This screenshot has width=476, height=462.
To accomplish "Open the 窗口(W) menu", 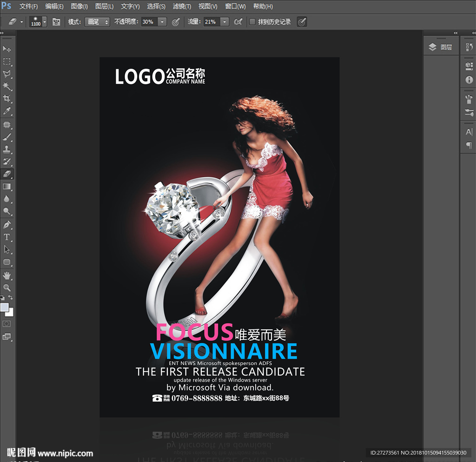I will click(235, 7).
